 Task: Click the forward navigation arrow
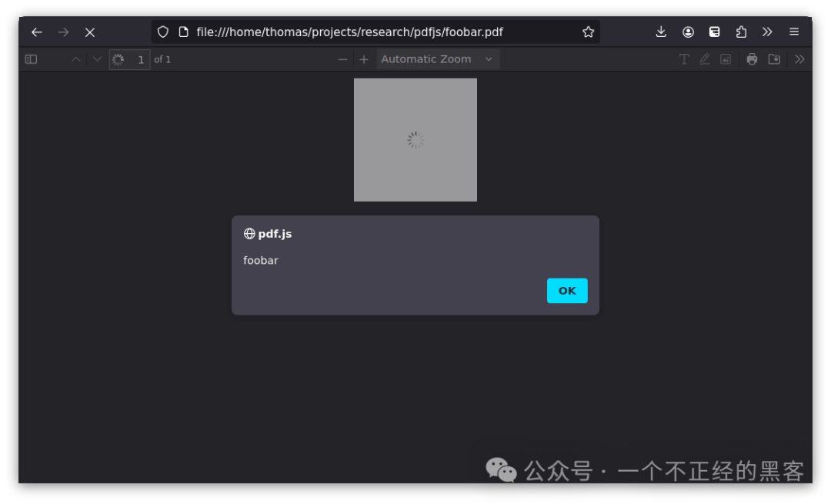pos(64,32)
